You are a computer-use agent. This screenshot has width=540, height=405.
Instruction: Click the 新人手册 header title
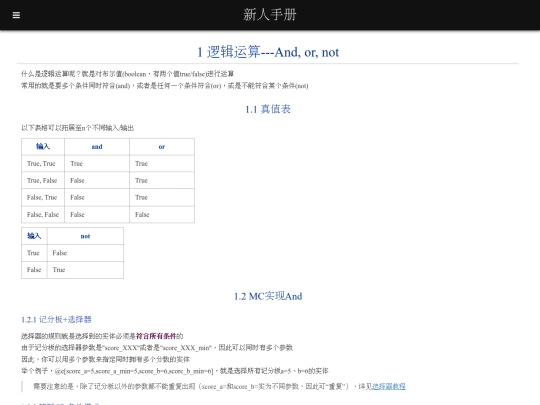270,15
